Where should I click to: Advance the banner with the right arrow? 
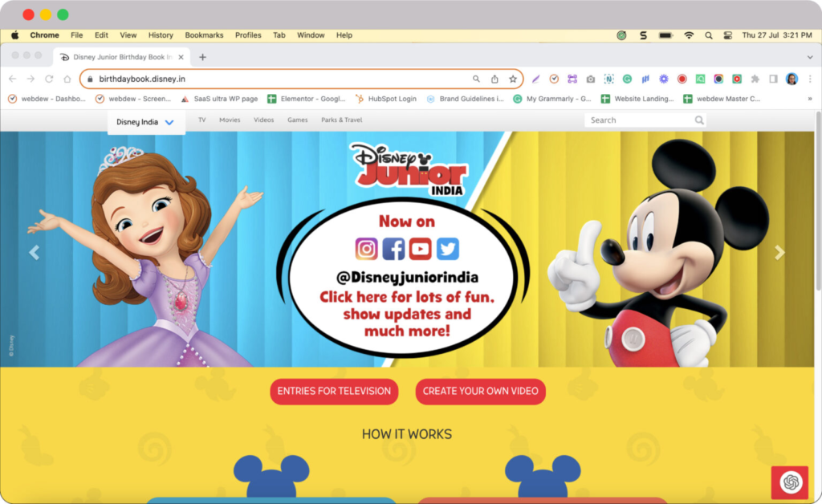[779, 253]
